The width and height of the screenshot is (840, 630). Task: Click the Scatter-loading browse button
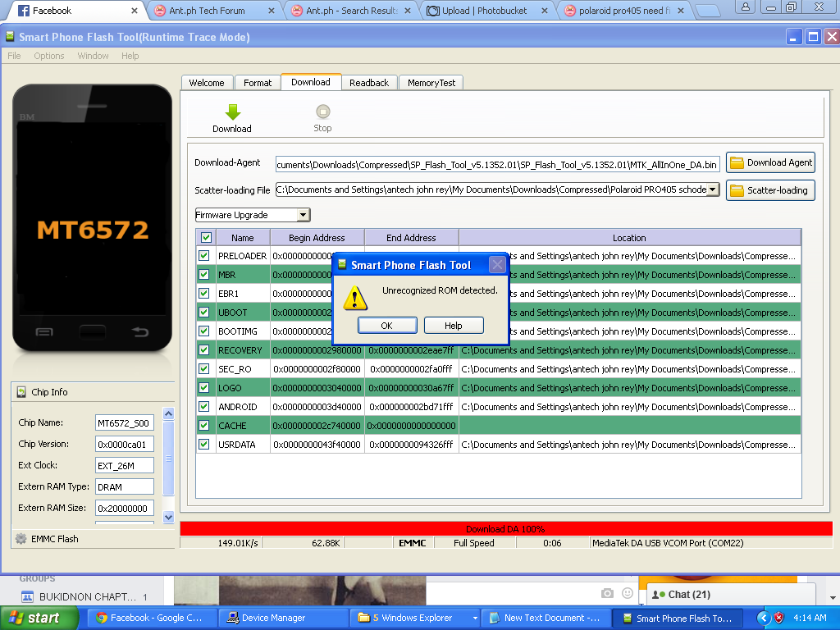click(770, 190)
